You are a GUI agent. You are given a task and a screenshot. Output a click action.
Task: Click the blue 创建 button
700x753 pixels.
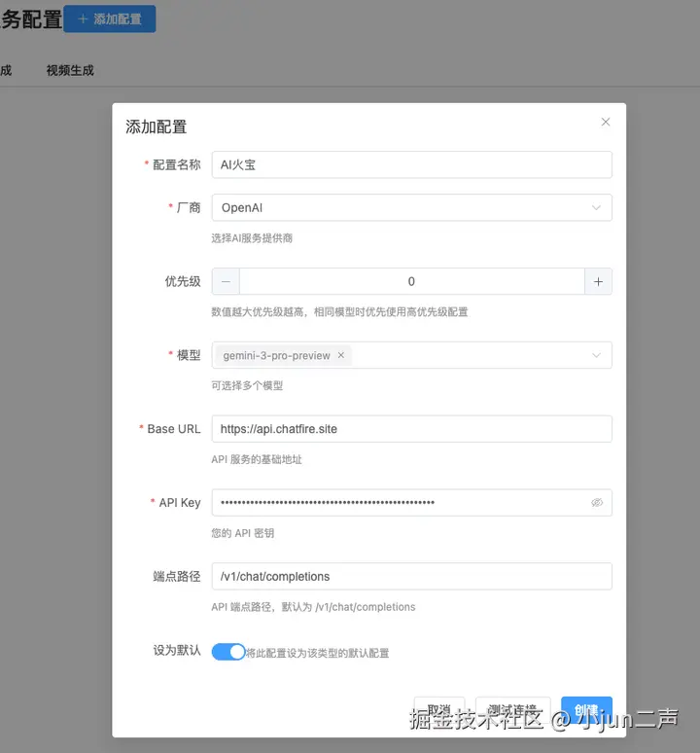pyautogui.click(x=586, y=710)
